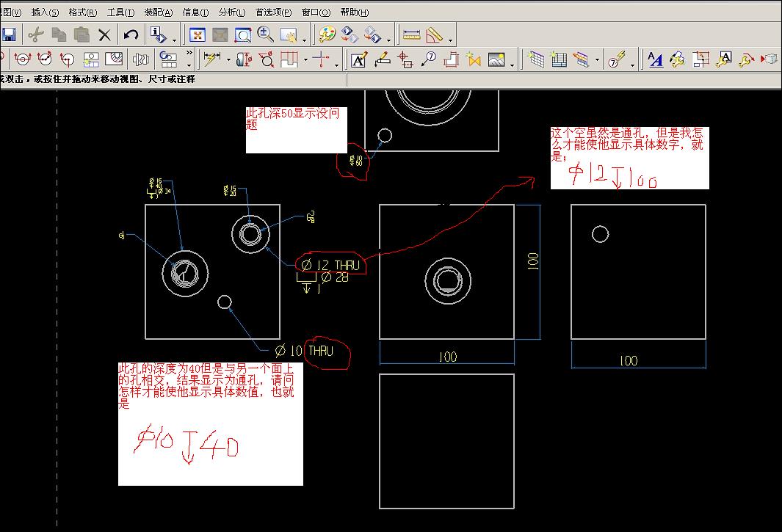Click the Auto Balloon lightning icon

pos(617,59)
